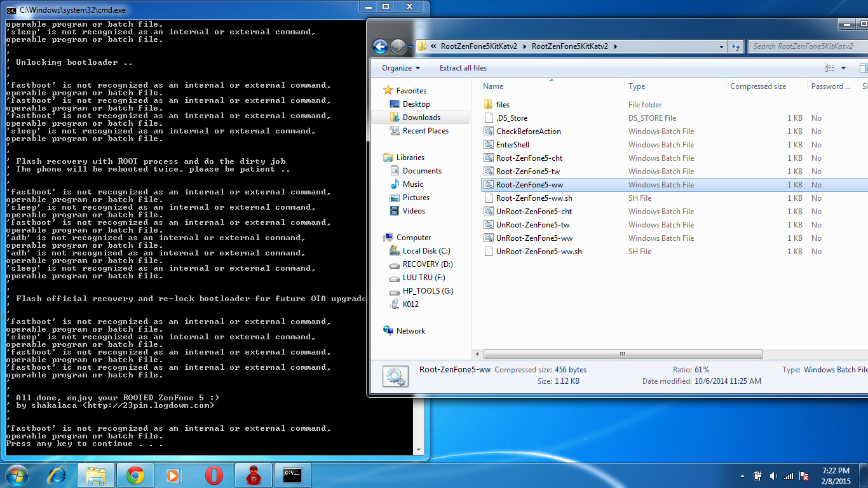Open Music library
This screenshot has width=868, height=488.
(412, 184)
